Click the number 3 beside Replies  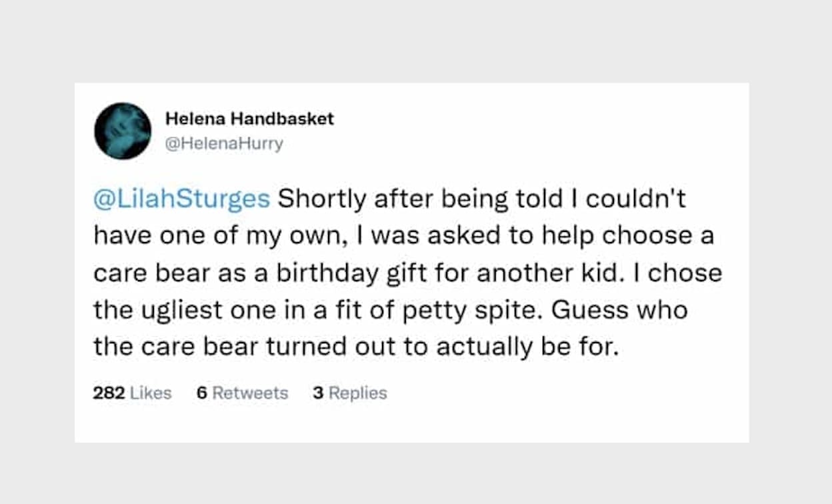coord(318,393)
